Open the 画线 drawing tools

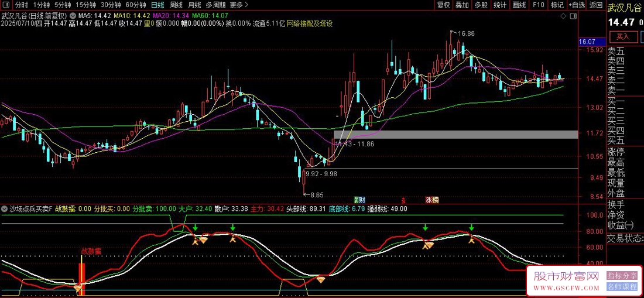519,5
